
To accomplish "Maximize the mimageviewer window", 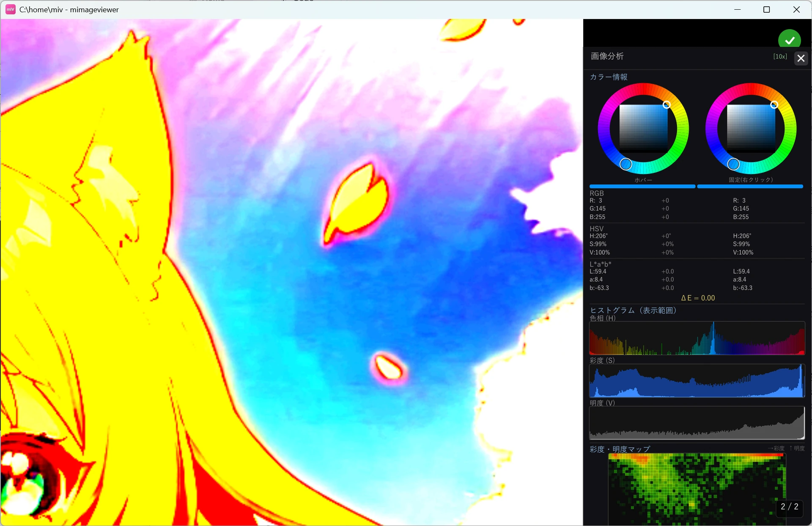I will click(x=766, y=9).
